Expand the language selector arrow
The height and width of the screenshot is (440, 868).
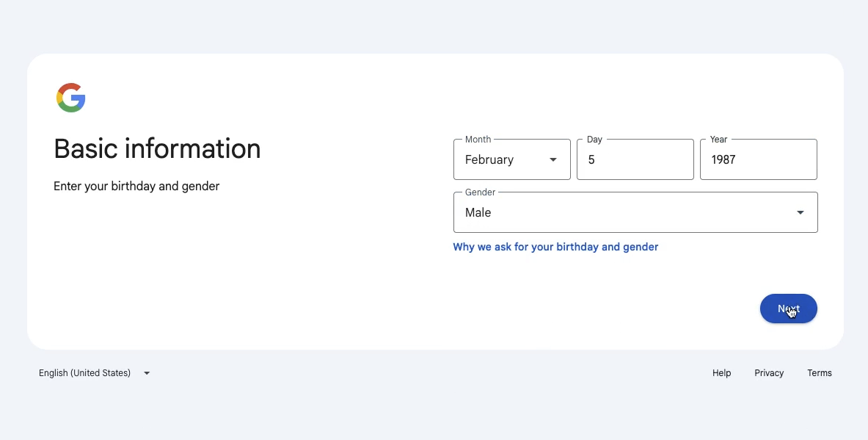[147, 373]
